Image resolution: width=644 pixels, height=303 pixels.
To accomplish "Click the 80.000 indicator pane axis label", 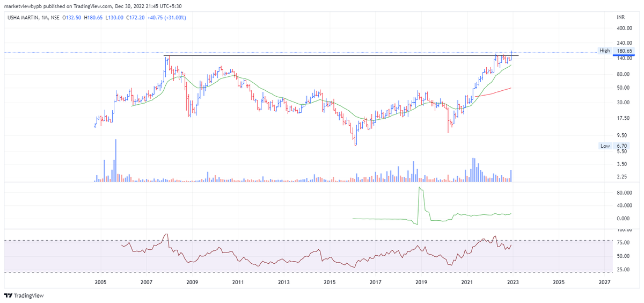I will [x=625, y=192].
